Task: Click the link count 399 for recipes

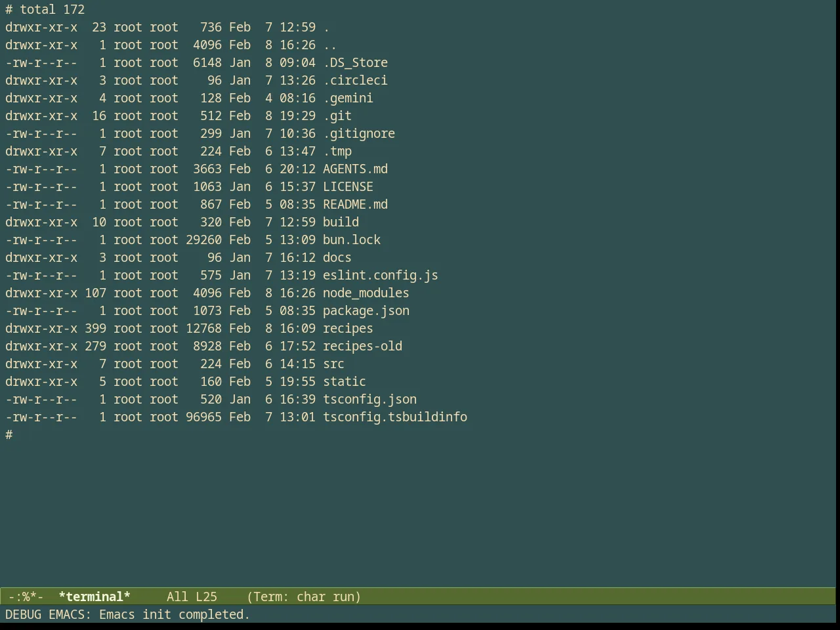Action: [x=95, y=328]
